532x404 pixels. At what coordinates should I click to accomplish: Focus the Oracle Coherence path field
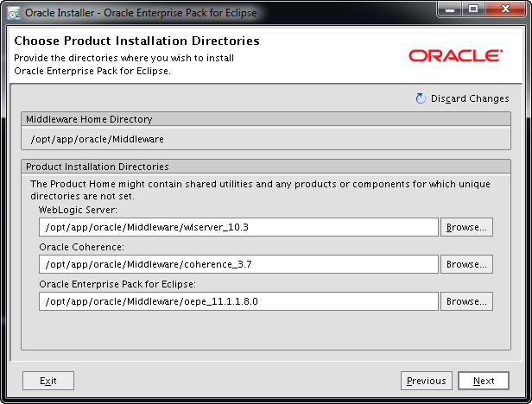click(x=238, y=264)
